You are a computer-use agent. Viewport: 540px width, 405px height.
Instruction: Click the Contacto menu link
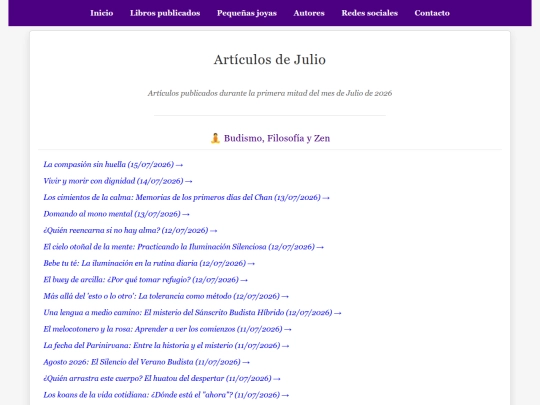432,13
